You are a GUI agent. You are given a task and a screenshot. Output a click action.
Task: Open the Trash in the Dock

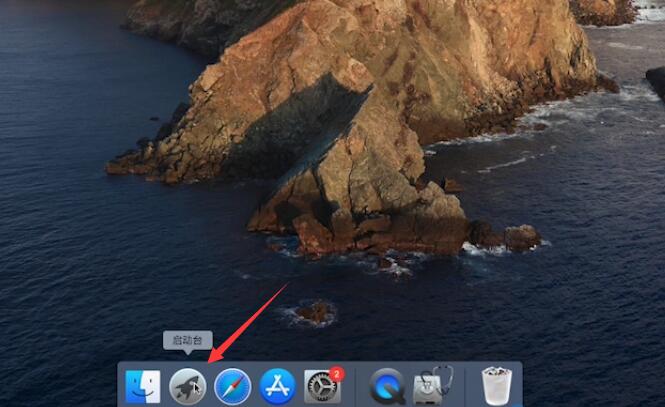[497, 386]
